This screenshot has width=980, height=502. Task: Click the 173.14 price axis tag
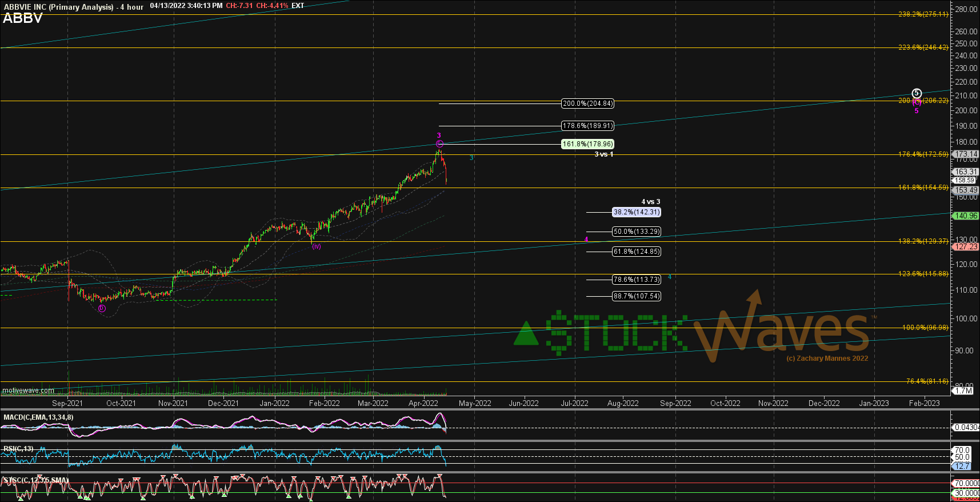point(966,154)
